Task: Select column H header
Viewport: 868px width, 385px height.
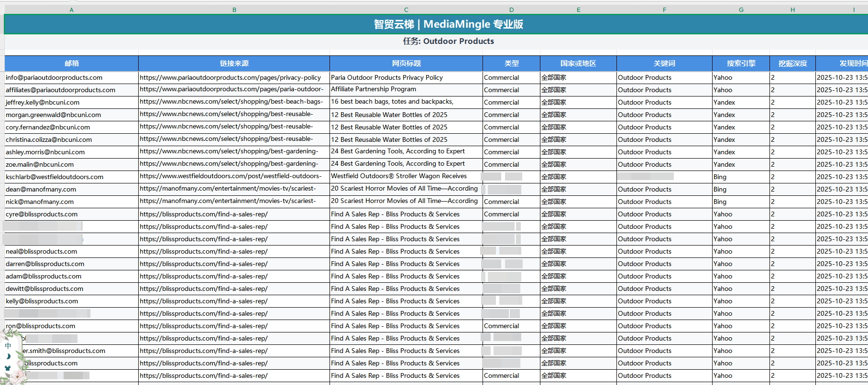Action: [793, 10]
